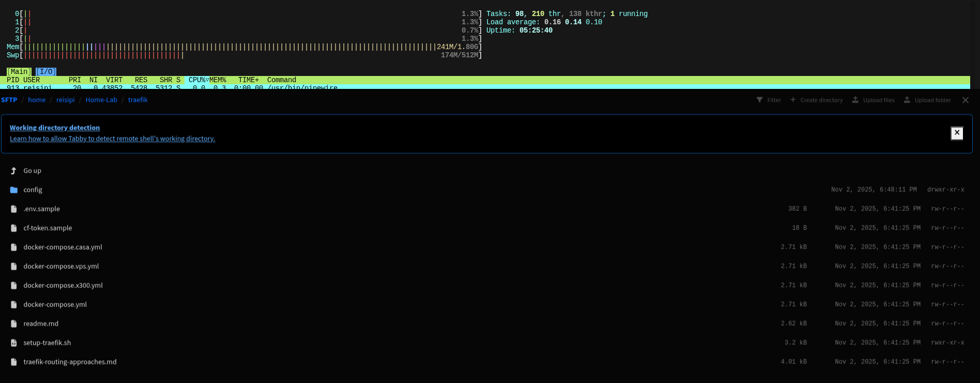
Task: Click the docker-compose.vps.yml file icon
Action: point(14,266)
